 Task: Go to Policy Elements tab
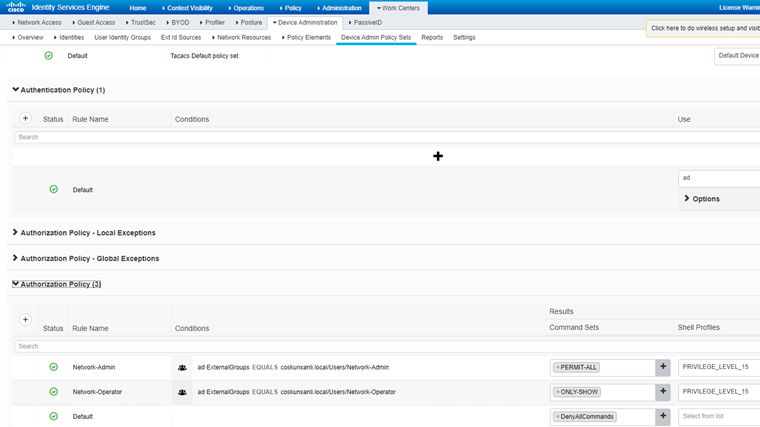(x=307, y=37)
